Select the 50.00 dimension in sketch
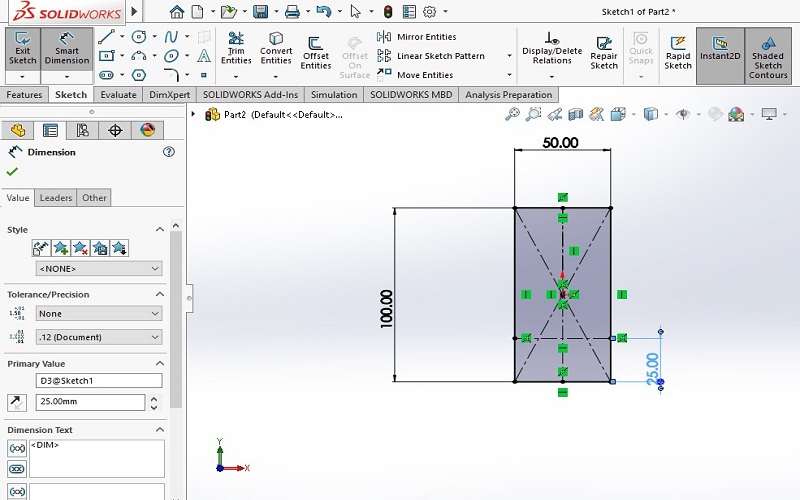 pos(560,142)
